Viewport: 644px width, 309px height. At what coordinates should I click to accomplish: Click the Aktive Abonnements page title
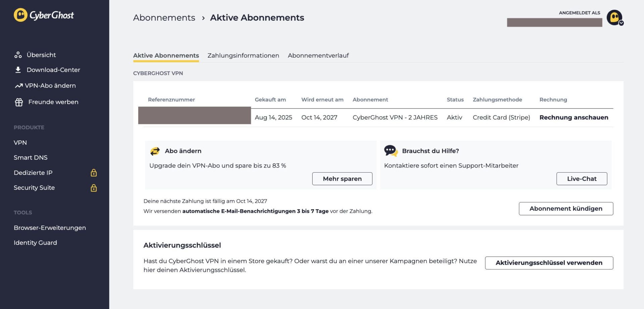pos(257,18)
